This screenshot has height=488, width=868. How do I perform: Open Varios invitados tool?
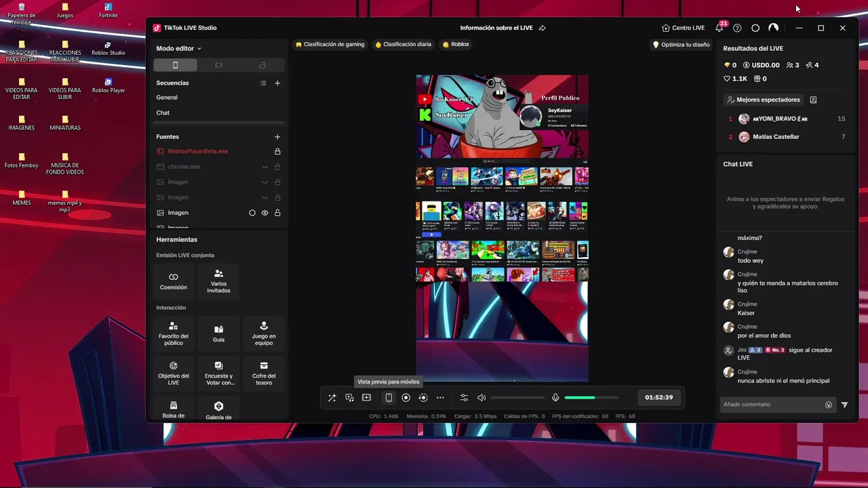(218, 281)
